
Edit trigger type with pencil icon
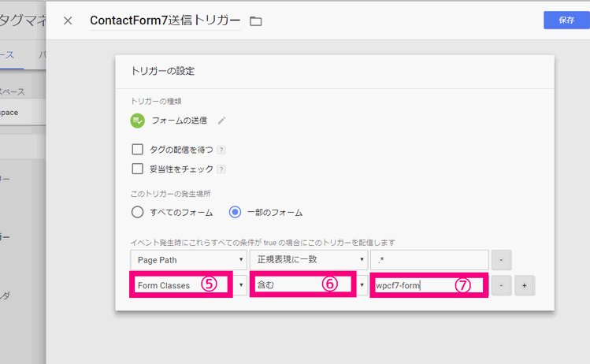click(x=221, y=121)
